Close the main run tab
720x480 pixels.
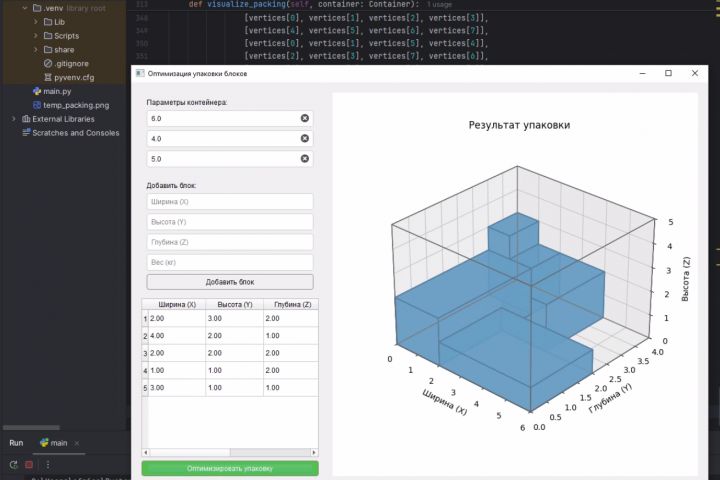pos(77,443)
